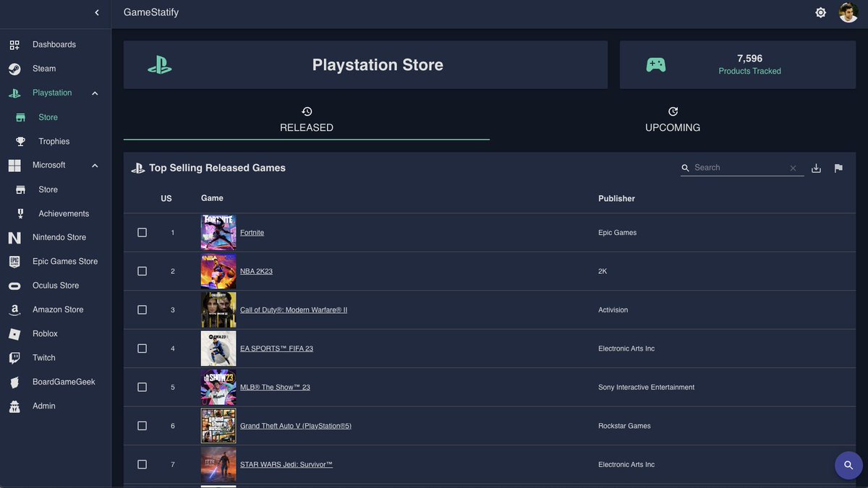This screenshot has width=868, height=488.
Task: Open Epic Games Store sidebar item
Action: tap(65, 262)
